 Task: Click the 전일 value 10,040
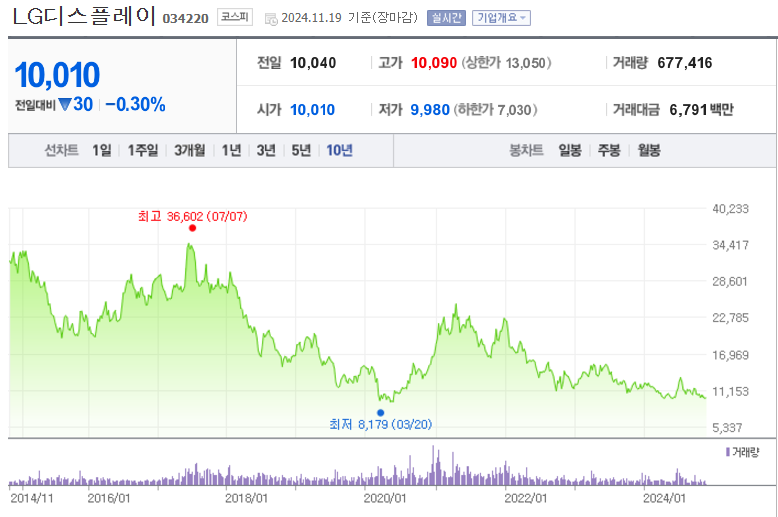coord(313,63)
